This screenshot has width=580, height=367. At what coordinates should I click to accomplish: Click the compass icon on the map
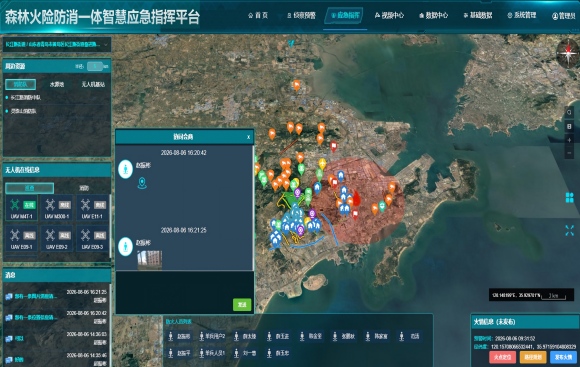tap(569, 54)
